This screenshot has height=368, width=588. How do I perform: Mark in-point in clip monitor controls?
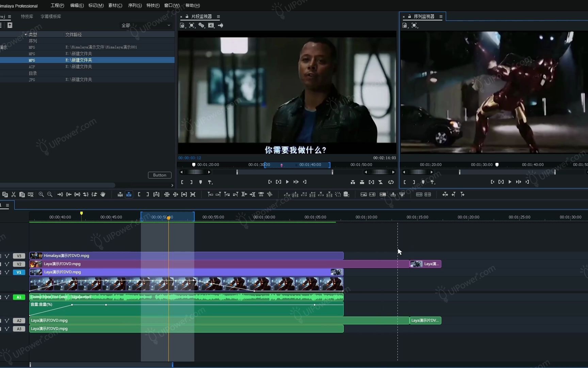click(x=182, y=182)
